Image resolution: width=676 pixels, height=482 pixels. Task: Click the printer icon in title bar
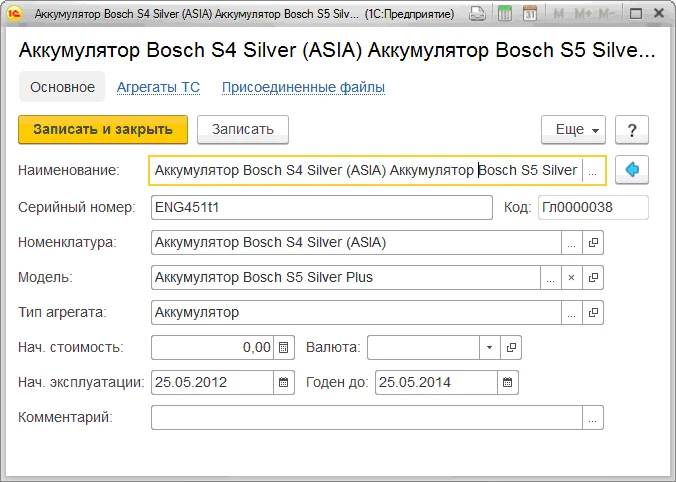point(479,15)
